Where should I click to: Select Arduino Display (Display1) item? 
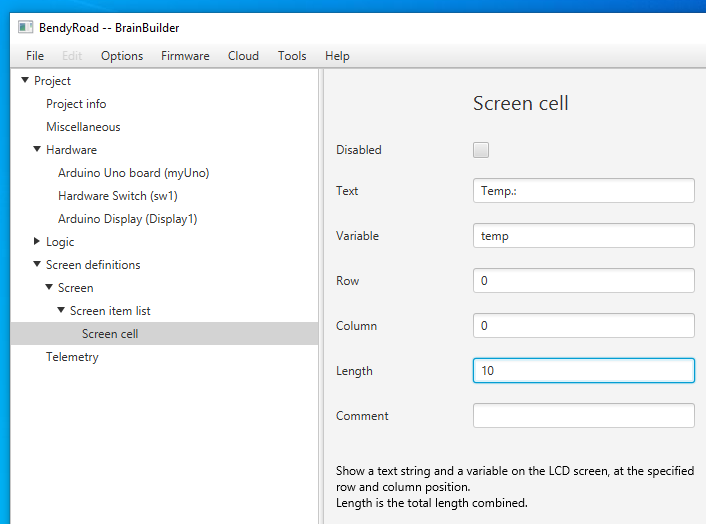pyautogui.click(x=128, y=219)
